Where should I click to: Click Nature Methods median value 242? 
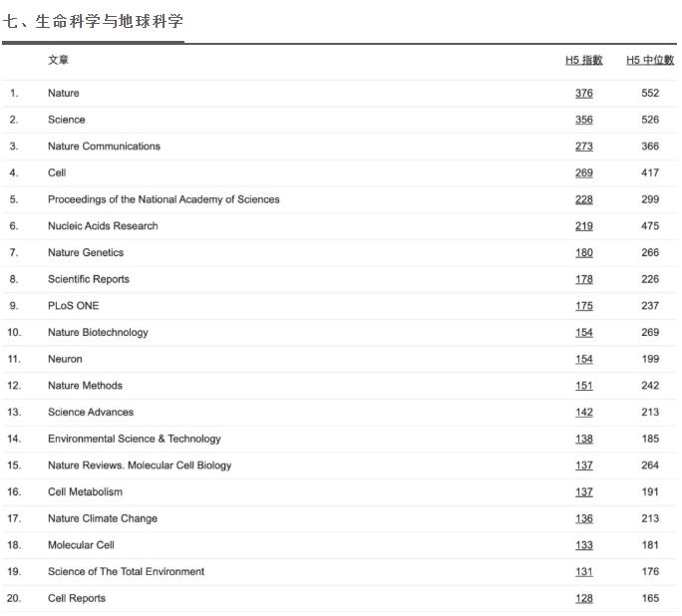[650, 386]
